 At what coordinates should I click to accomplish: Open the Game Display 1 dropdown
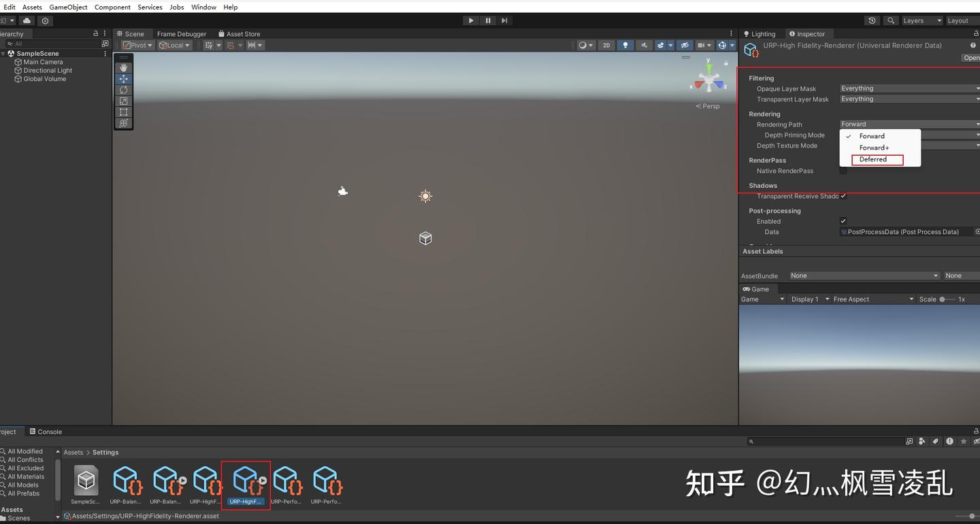809,299
